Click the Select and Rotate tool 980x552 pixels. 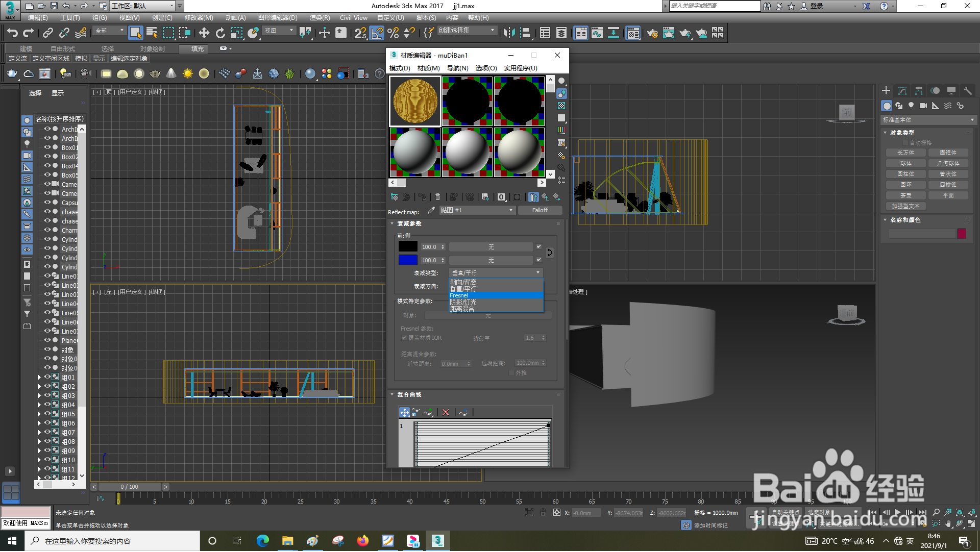tap(220, 33)
